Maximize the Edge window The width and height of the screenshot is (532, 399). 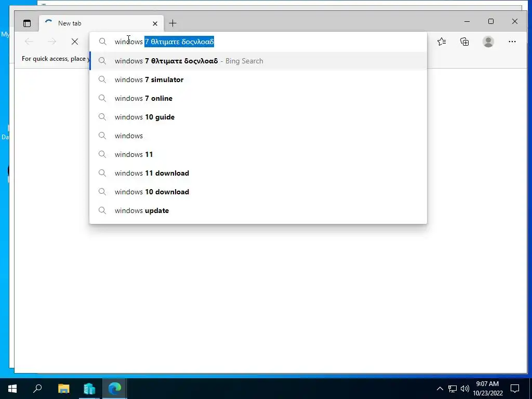point(491,21)
